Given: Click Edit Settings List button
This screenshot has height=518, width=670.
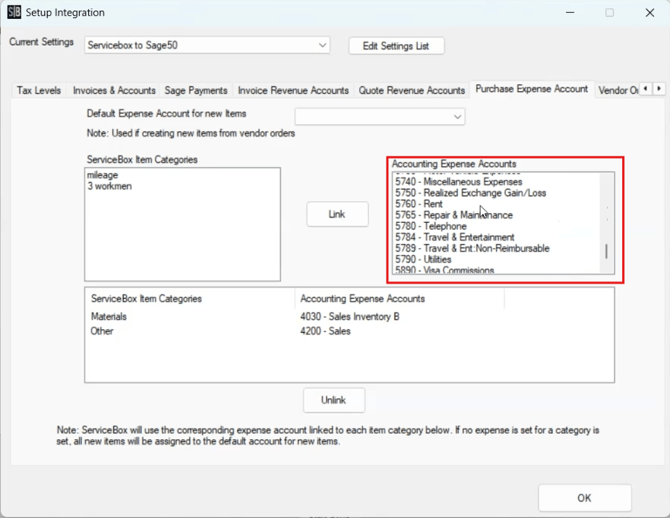Looking at the screenshot, I should 396,46.
